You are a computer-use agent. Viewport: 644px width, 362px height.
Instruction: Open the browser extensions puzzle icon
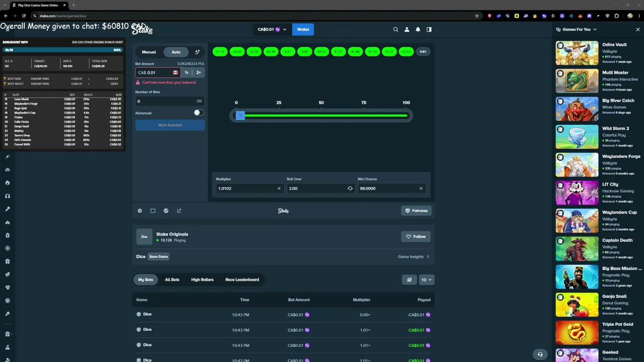(x=616, y=16)
